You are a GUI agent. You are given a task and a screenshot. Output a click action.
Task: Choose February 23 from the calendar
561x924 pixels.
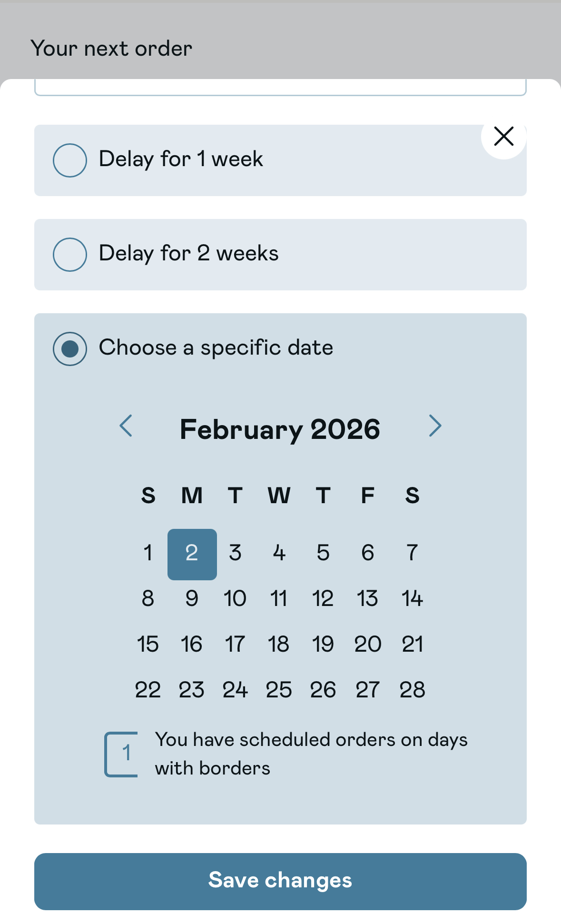pyautogui.click(x=192, y=690)
